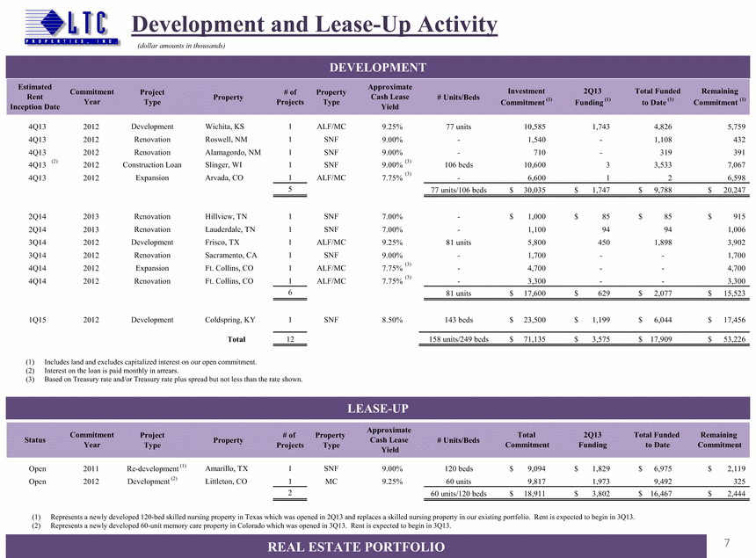The height and width of the screenshot is (558, 756).
Task: Click the 'Status' column header
Action: (34, 440)
